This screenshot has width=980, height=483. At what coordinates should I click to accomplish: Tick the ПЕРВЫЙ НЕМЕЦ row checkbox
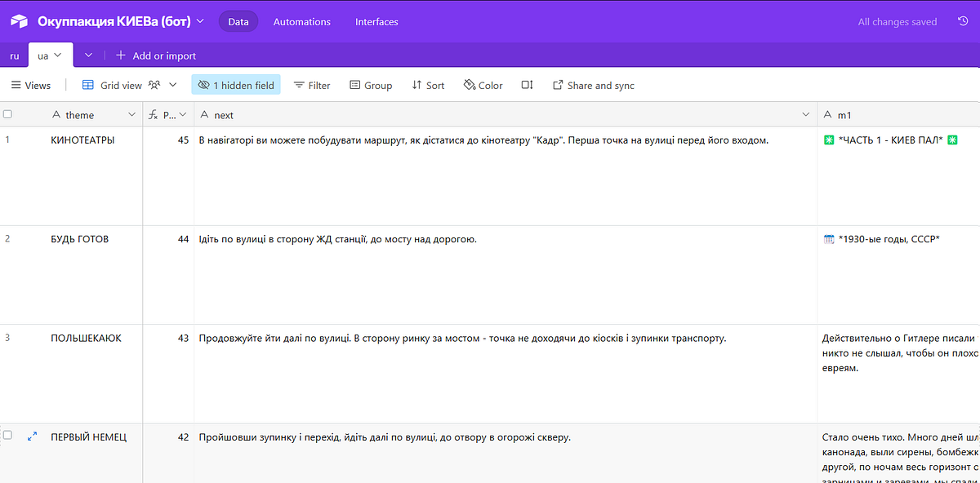pos(7,436)
